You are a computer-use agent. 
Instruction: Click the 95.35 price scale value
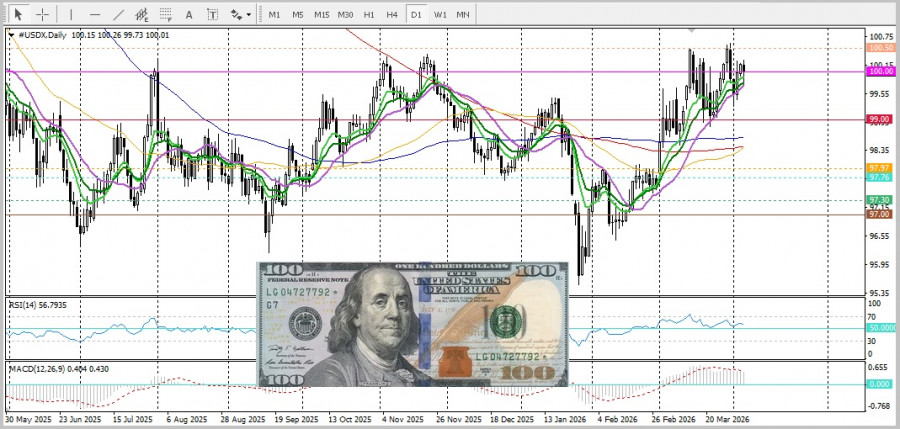(879, 292)
